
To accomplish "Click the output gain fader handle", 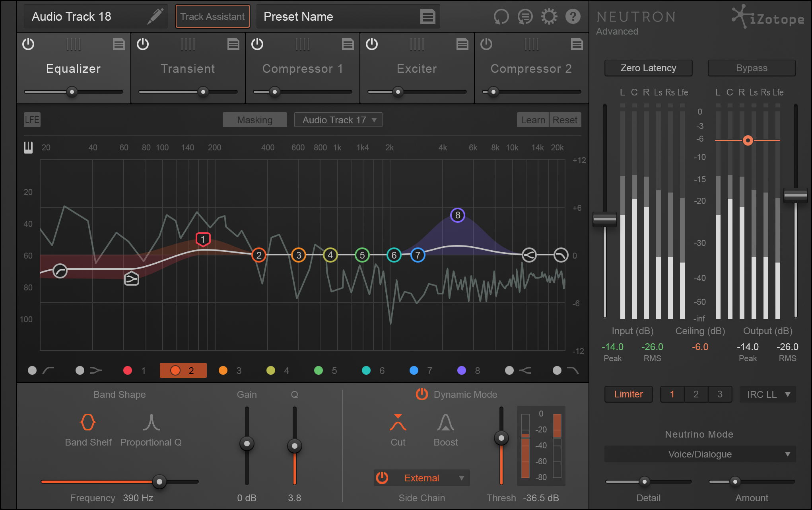I will (x=796, y=195).
